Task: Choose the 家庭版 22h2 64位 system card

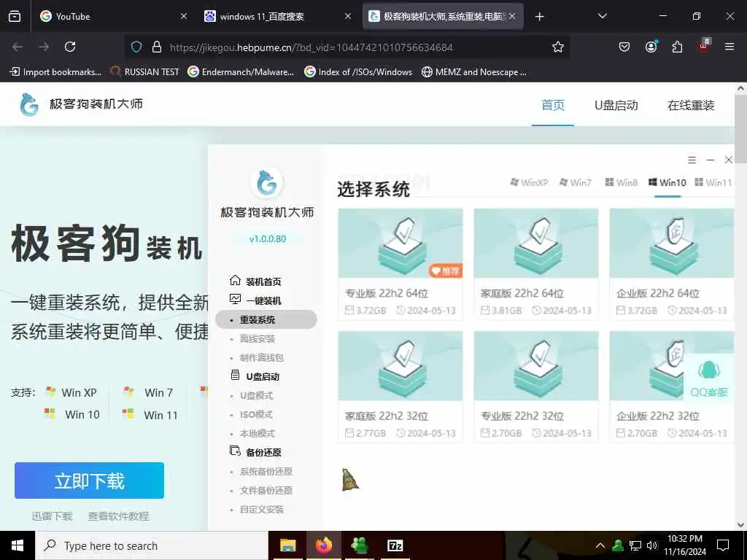Action: pos(536,264)
